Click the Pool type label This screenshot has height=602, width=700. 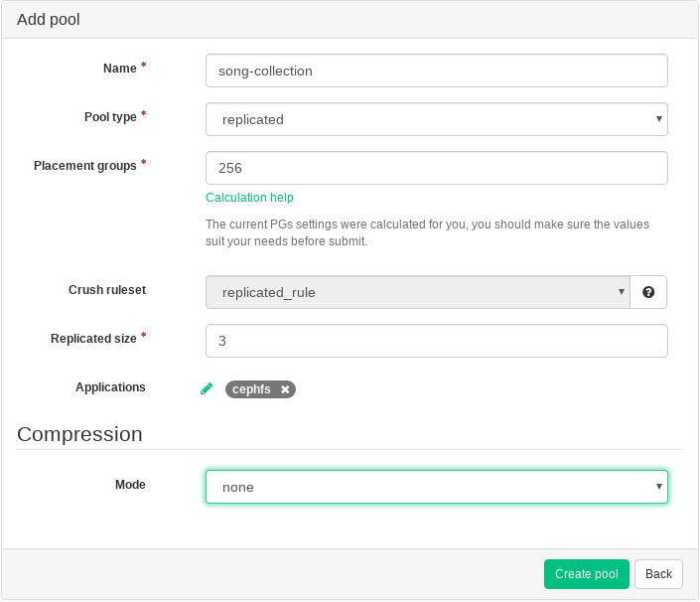[110, 117]
